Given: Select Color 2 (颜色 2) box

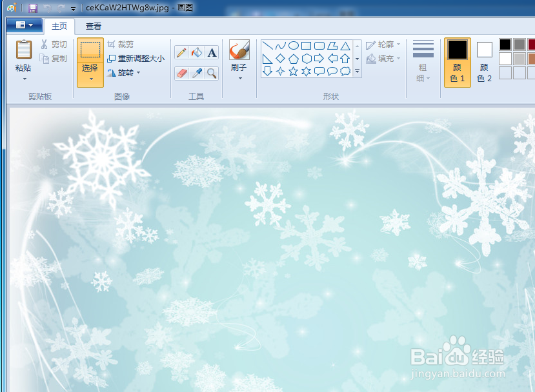Looking at the screenshot, I should click(485, 63).
